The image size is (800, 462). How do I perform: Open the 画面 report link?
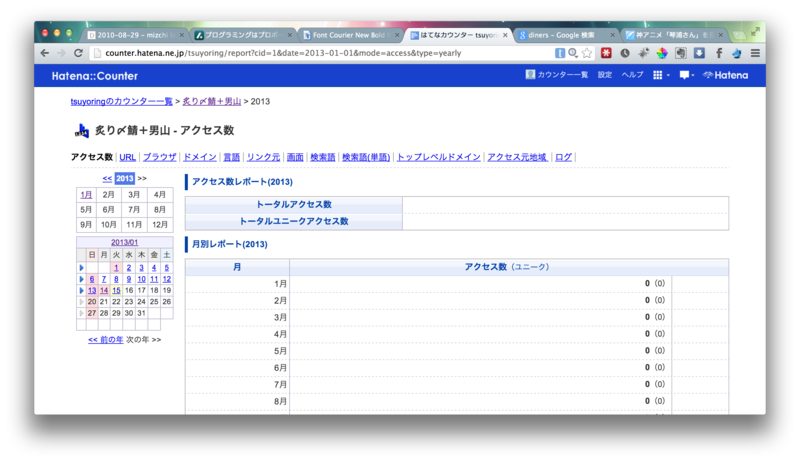295,157
